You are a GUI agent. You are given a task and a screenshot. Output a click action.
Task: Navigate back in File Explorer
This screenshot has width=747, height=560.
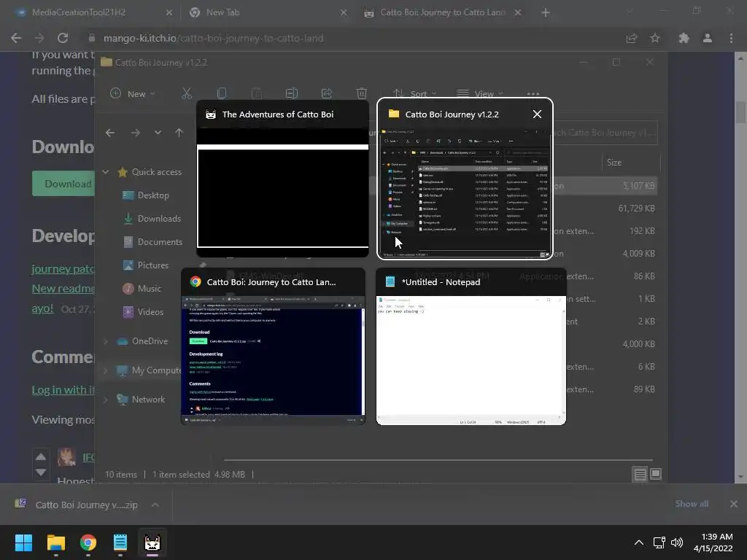tap(110, 133)
